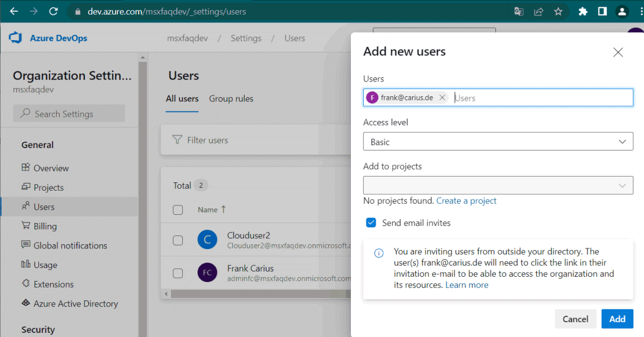644x337 pixels.
Task: Tick the Frank Carius row checkbox
Action: point(178,273)
